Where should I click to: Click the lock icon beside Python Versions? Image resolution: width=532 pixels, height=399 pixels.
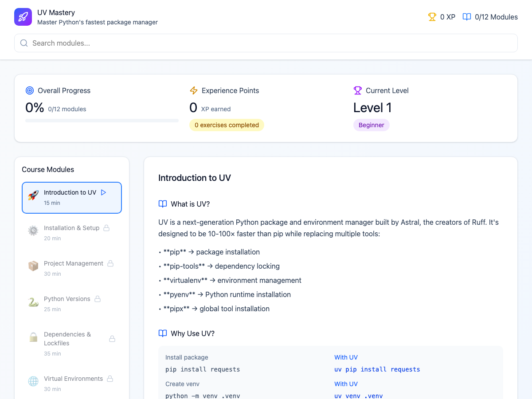tap(98, 299)
